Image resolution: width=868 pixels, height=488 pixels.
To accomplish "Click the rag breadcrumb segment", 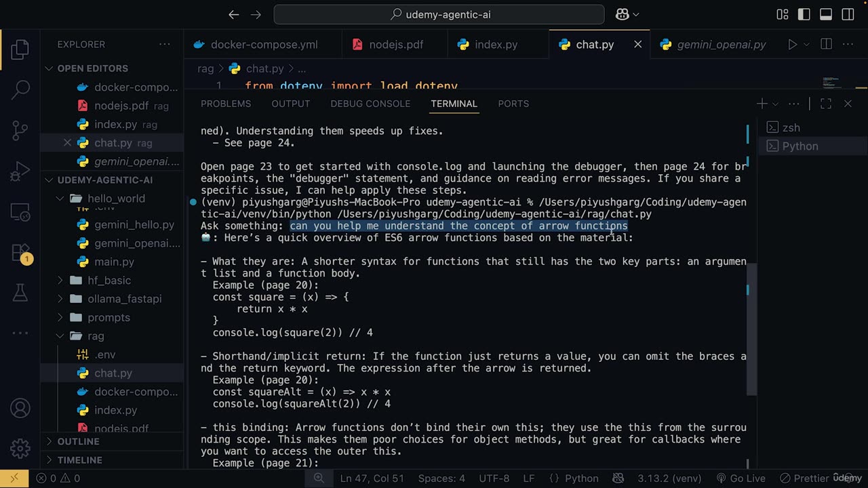I will click(x=205, y=68).
